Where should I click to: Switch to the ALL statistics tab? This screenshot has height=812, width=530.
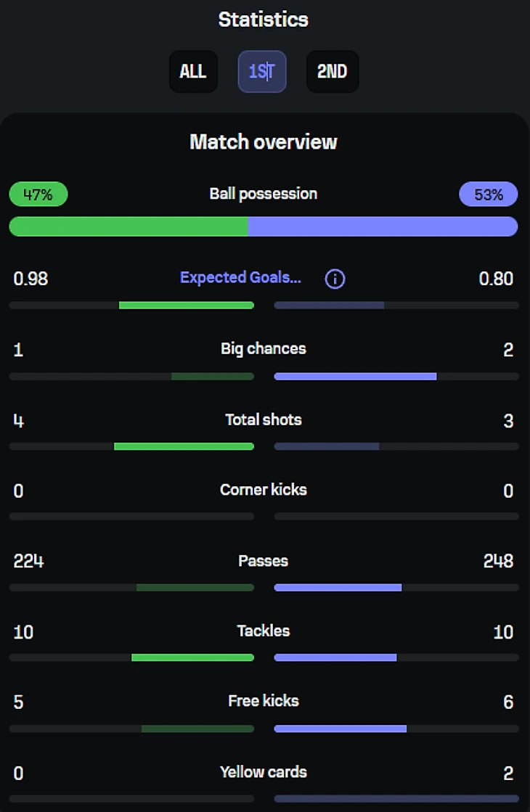point(193,72)
